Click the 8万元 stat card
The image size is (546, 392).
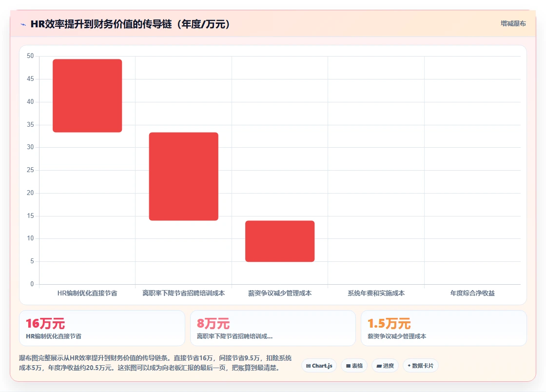[273, 328]
